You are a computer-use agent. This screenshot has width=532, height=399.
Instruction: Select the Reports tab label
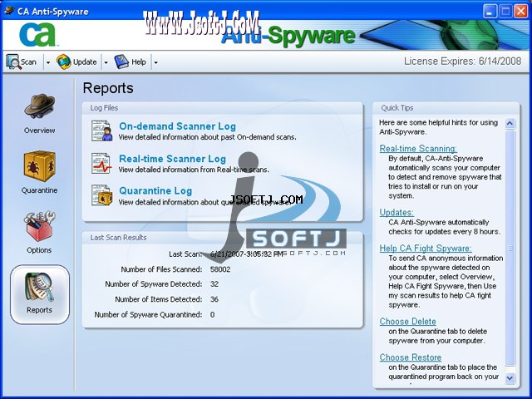[x=39, y=310]
